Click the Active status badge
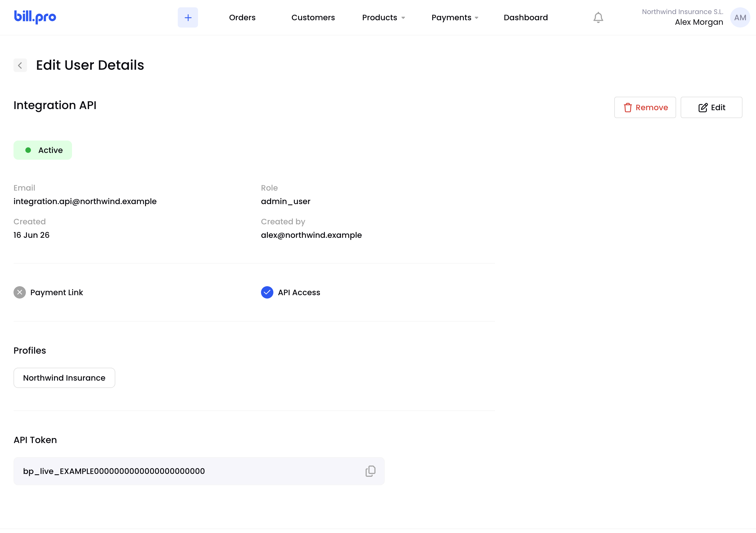The image size is (756, 533). (x=43, y=150)
